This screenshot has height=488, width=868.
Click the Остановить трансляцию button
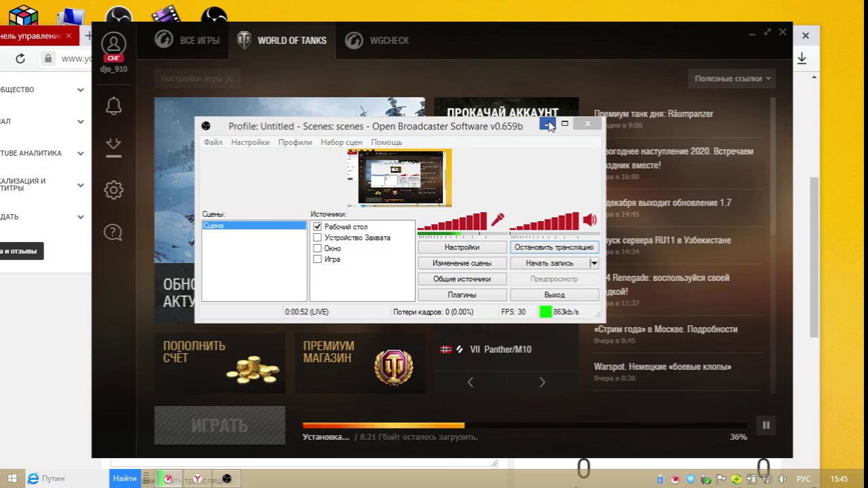(554, 247)
